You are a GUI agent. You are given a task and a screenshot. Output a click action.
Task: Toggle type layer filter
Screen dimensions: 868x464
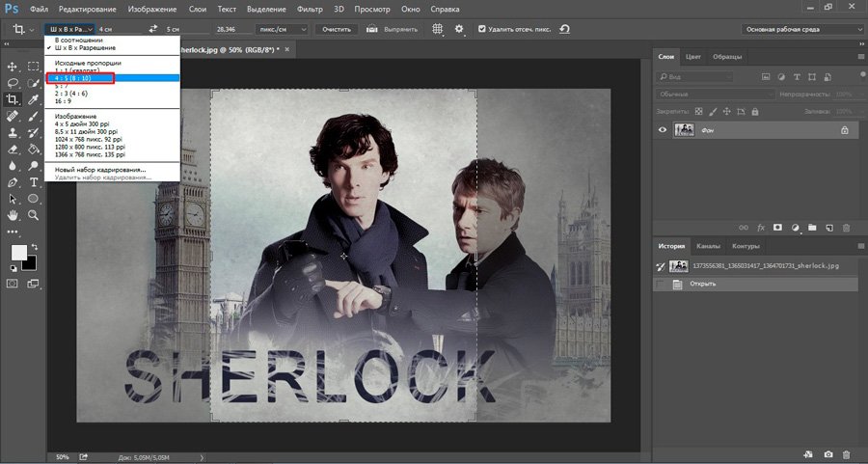click(797, 77)
